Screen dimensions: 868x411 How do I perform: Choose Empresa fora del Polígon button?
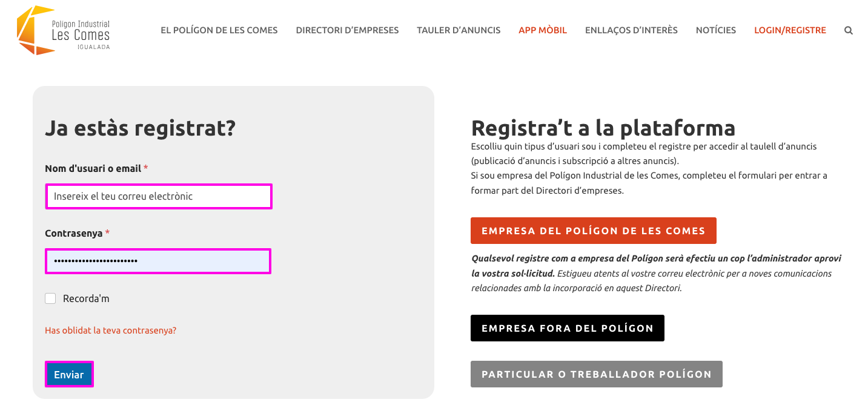568,328
